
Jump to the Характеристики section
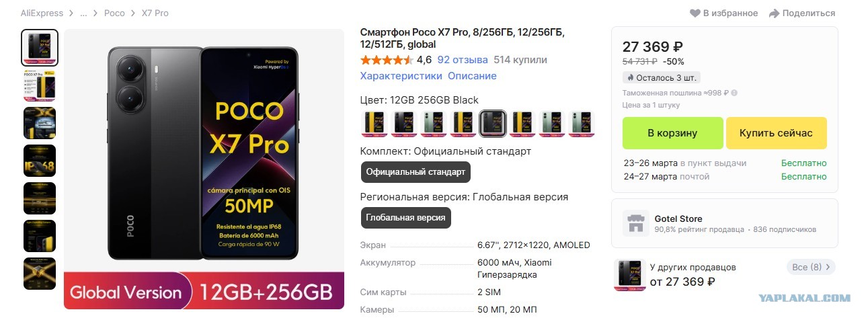(x=401, y=76)
